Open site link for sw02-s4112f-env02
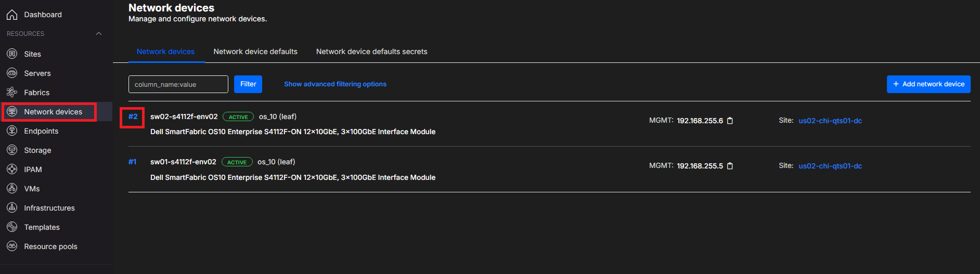This screenshot has height=274, width=980. point(830,121)
